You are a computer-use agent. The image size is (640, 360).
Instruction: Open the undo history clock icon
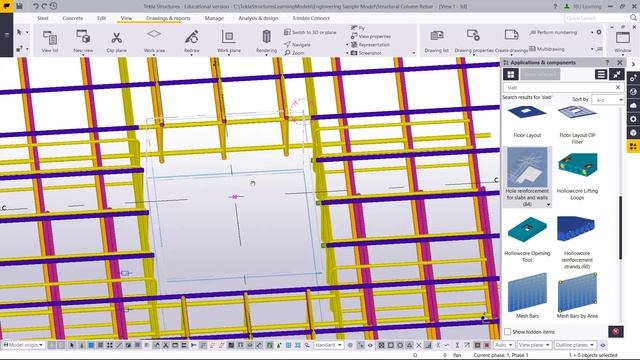pyautogui.click(x=53, y=6)
